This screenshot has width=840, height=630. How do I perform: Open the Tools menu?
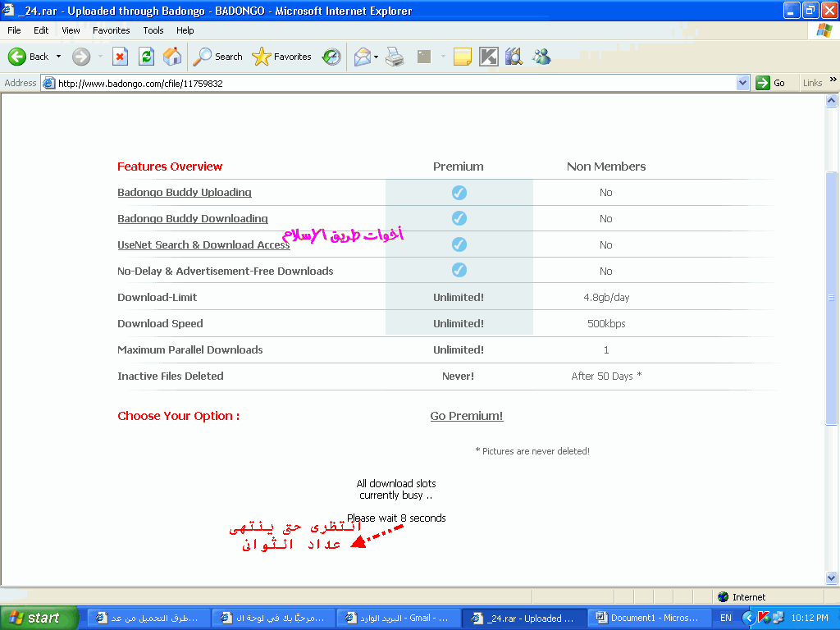[x=153, y=30]
